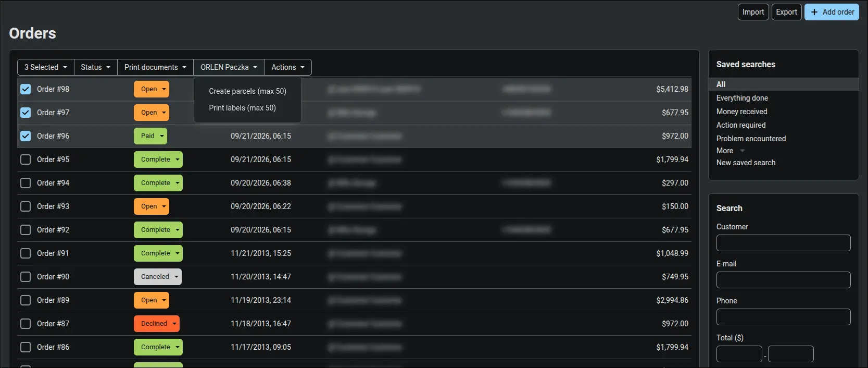Open the Order #92 link
This screenshot has height=368, width=868.
tap(53, 230)
